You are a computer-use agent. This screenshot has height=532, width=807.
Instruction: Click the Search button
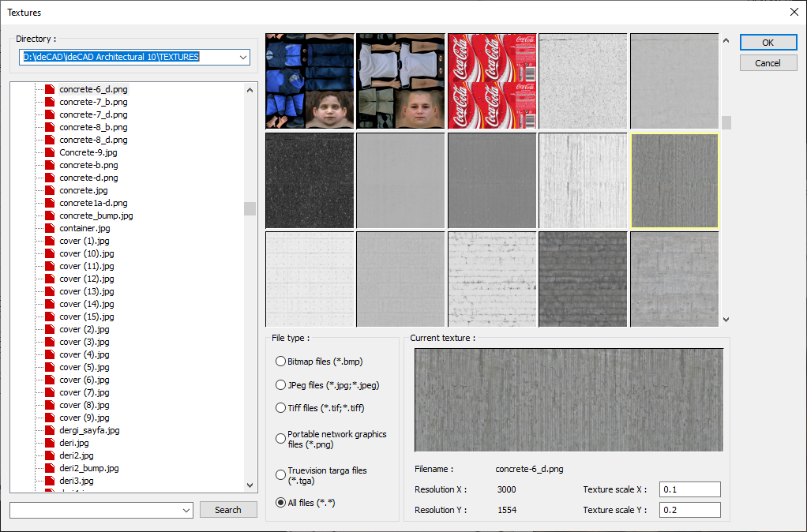(228, 510)
